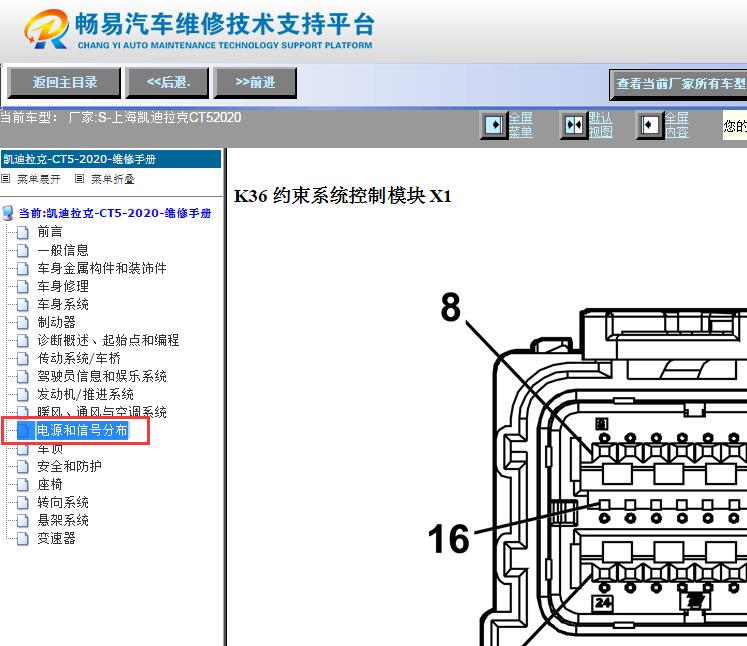Open the 车身系统 tree item
Screen dimensions: 747x646
click(x=63, y=304)
